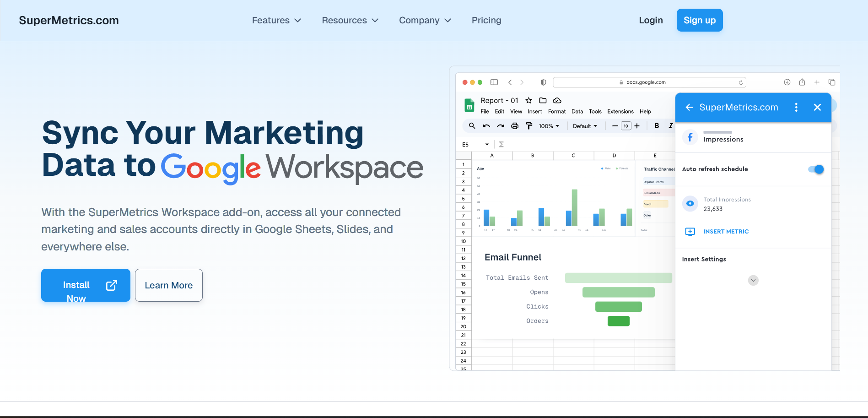
Task: Open the Data menu in Sheets
Action: (x=577, y=111)
